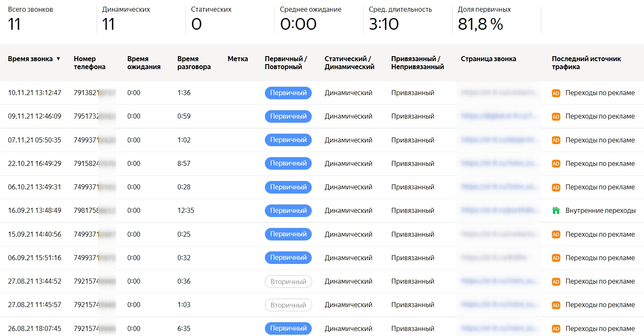Click the ad icon in the 22.10.21 16:49:29 row

(x=556, y=164)
